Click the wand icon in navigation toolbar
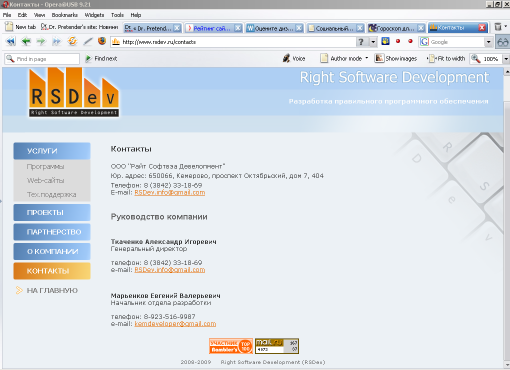The height and width of the screenshot is (370, 510). [x=88, y=42]
